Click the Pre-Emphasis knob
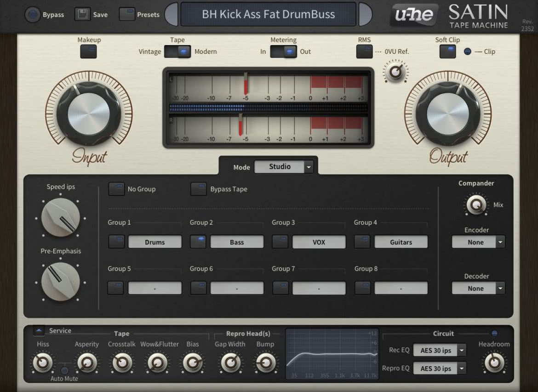The image size is (538, 392). tap(61, 282)
